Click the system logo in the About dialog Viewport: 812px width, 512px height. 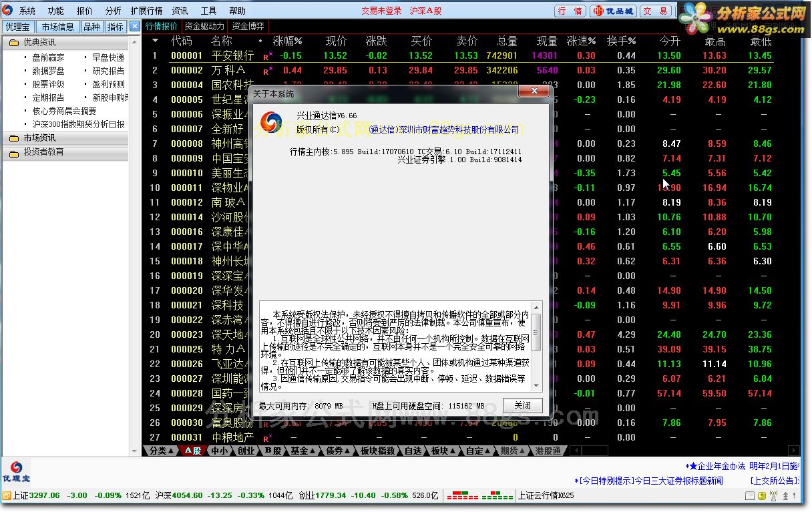point(270,121)
